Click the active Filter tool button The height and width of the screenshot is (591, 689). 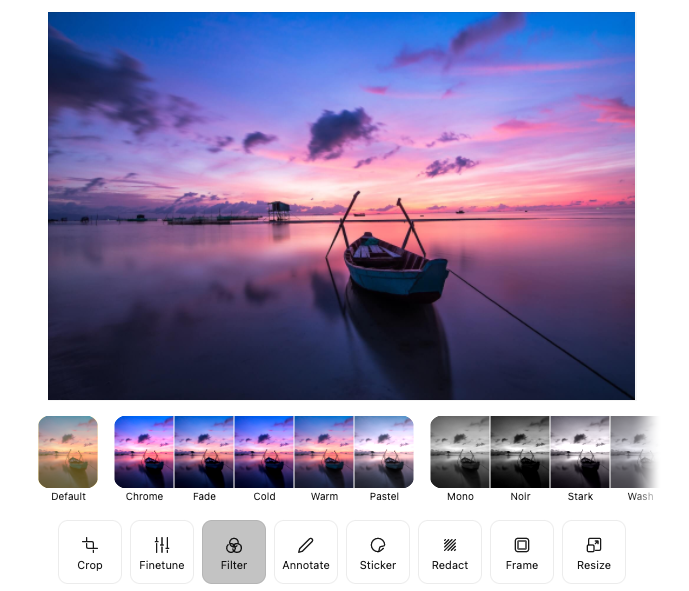click(x=234, y=552)
